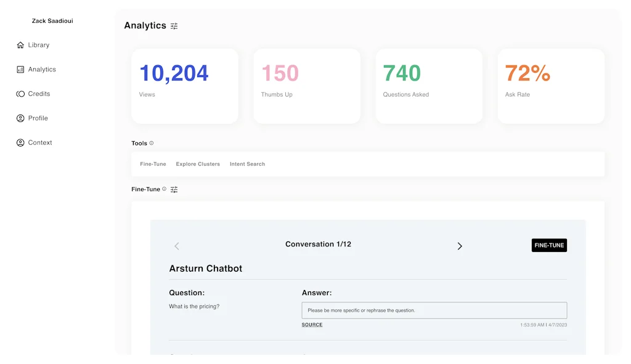The image size is (631, 364).
Task: Select the Fine-Tune tool tab
Action: pyautogui.click(x=152, y=164)
